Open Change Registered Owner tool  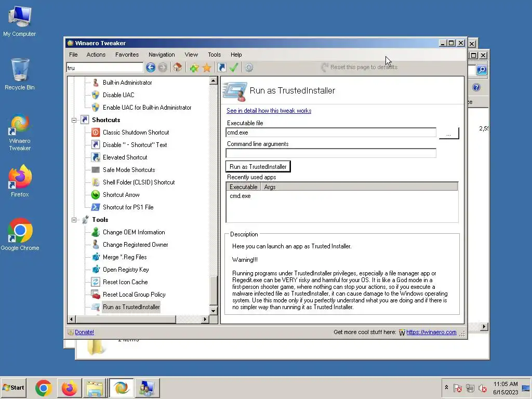[135, 245]
